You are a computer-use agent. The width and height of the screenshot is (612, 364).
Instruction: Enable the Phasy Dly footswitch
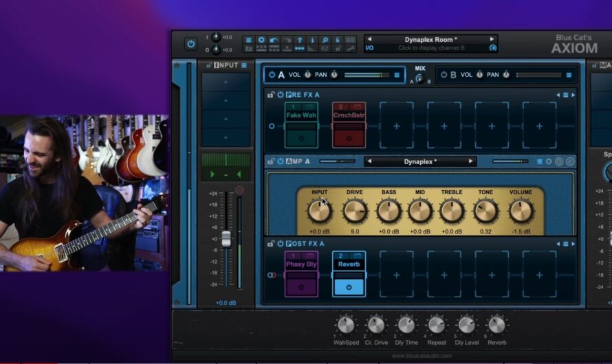click(x=301, y=288)
